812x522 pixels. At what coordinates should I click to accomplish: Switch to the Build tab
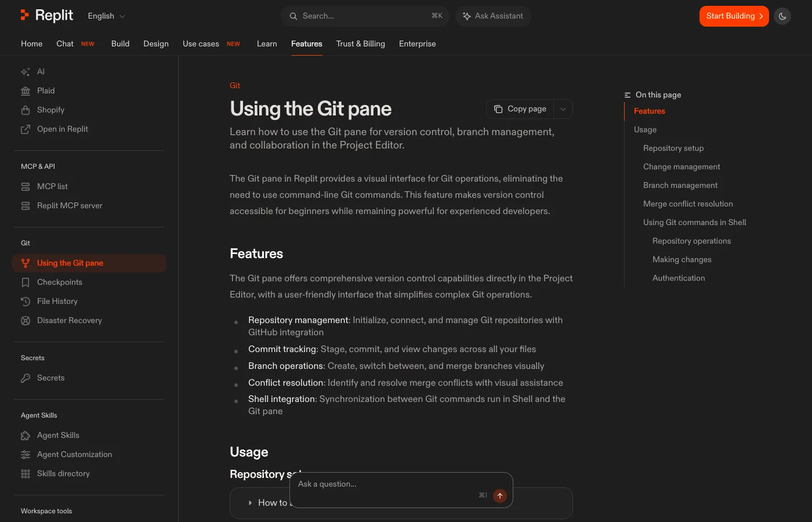(x=121, y=43)
